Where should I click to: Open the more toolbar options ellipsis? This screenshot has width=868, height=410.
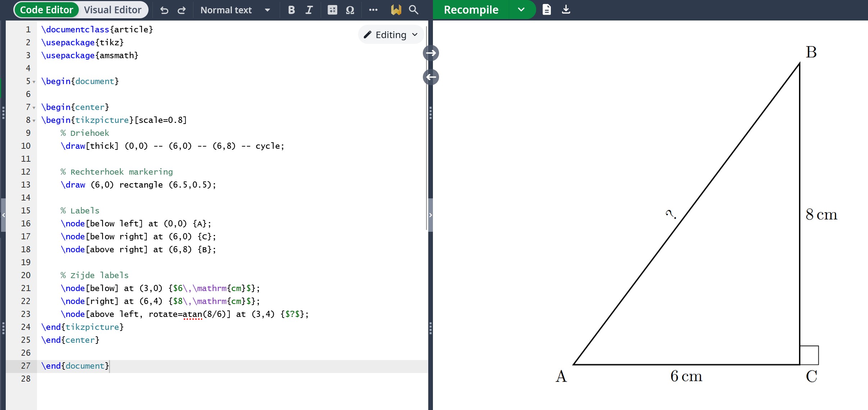coord(373,10)
